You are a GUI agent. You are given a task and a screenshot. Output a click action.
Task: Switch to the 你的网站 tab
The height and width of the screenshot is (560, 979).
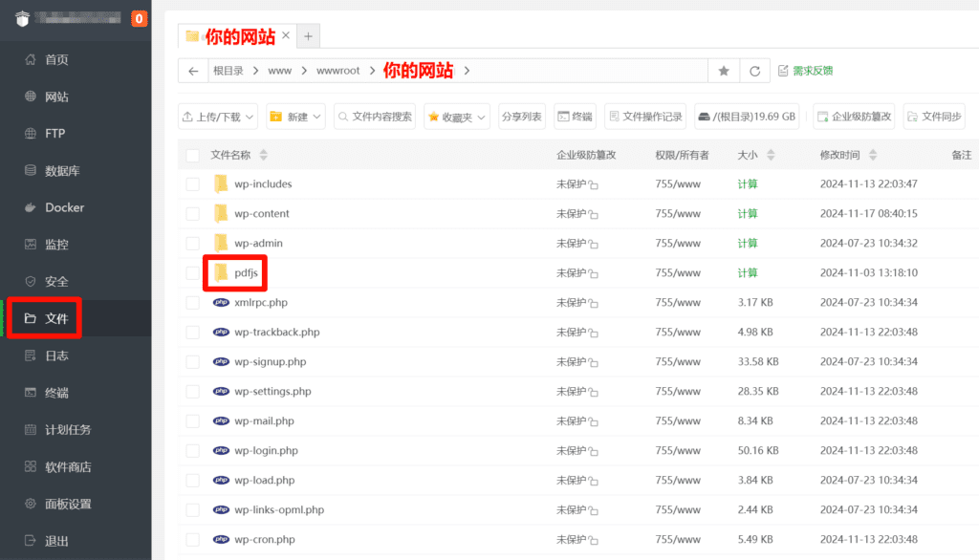pyautogui.click(x=228, y=35)
